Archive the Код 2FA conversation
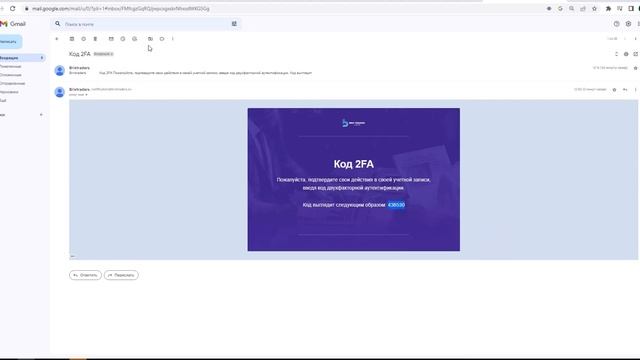The height and width of the screenshot is (360, 640). point(72,39)
